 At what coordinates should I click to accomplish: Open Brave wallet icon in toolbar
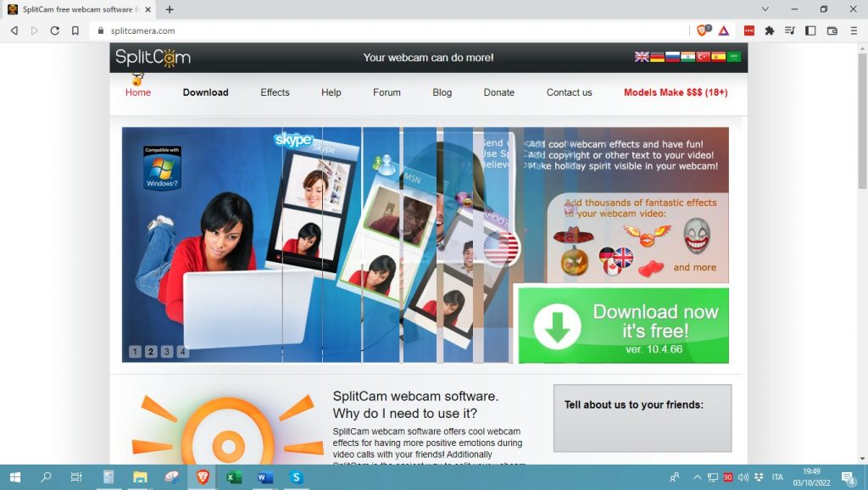(x=832, y=31)
